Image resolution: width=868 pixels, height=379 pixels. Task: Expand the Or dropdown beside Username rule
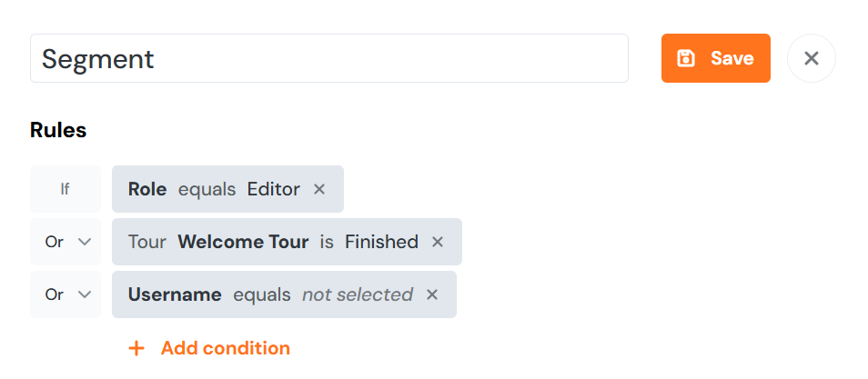coord(69,294)
